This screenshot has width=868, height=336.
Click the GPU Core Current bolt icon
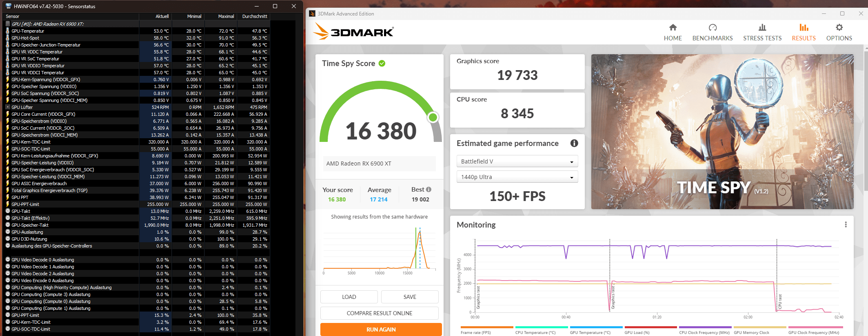click(7, 114)
